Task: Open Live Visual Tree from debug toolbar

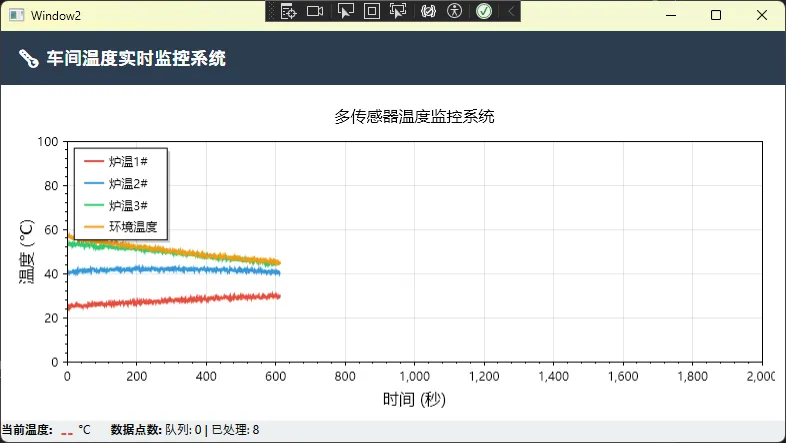Action: (x=288, y=11)
